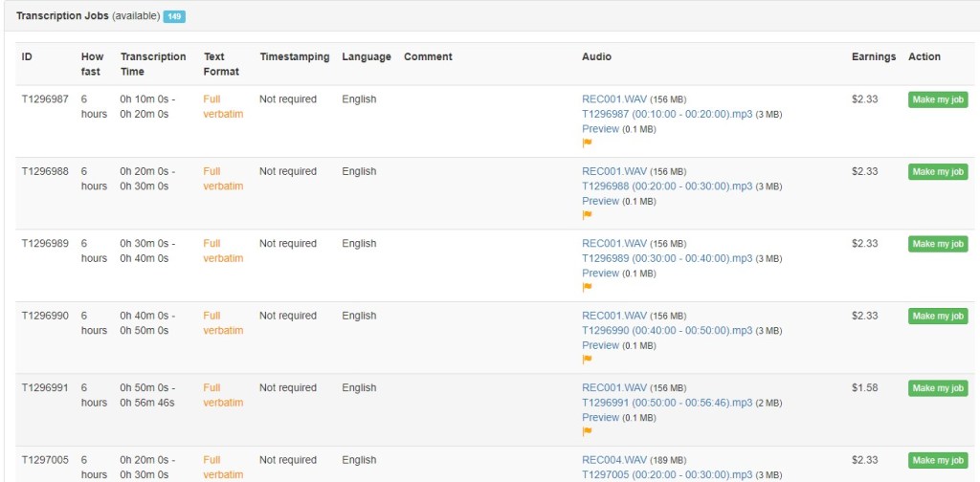Claim job T1297005 with Make my job

[x=938, y=460]
